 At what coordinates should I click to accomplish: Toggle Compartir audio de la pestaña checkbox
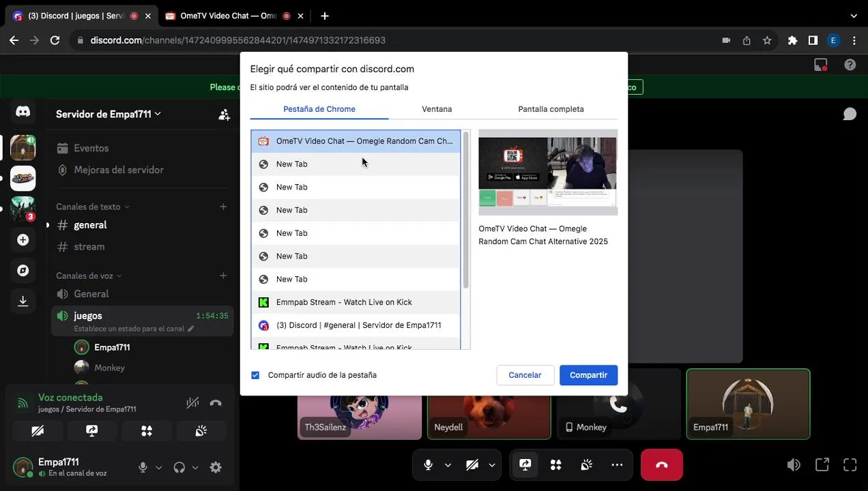[255, 375]
